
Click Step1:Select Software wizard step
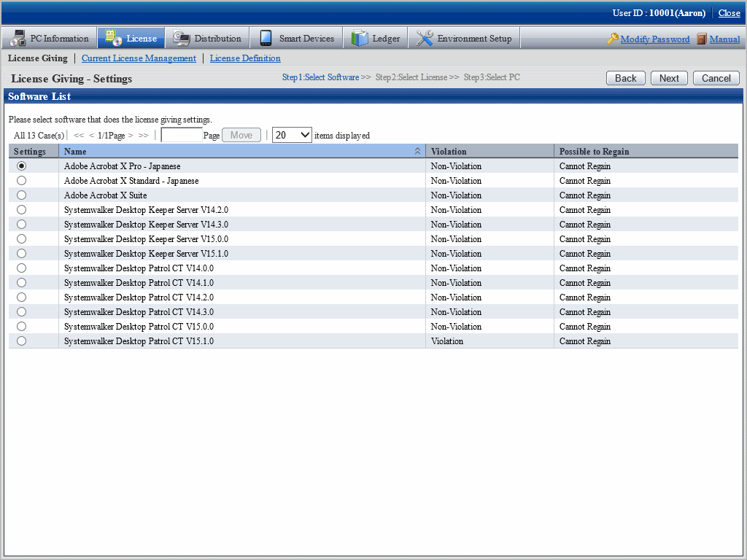321,77
